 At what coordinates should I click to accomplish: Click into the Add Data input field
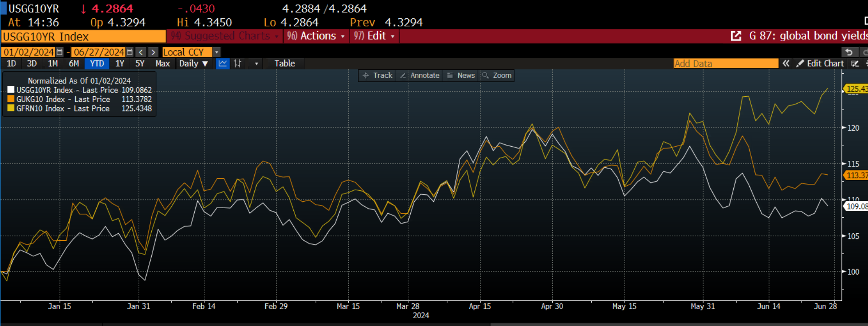click(725, 64)
